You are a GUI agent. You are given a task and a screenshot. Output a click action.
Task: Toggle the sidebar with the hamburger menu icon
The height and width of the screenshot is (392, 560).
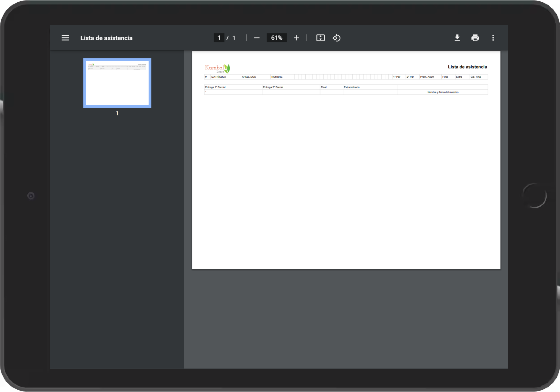65,38
